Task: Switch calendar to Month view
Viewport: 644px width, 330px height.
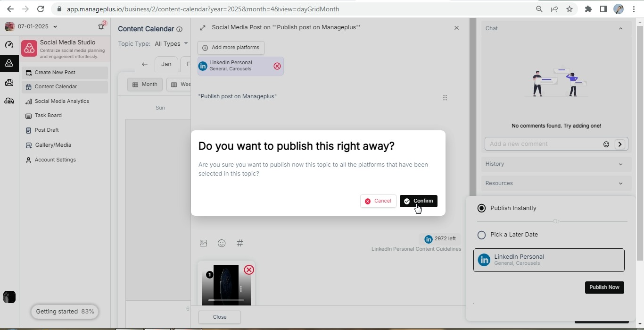Action: pos(145,85)
